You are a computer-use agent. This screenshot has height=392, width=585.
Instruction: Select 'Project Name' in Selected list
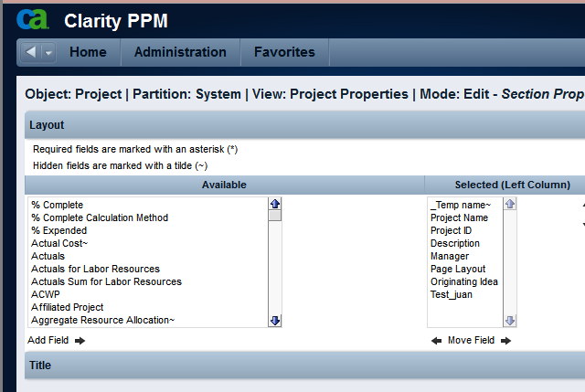click(x=459, y=217)
